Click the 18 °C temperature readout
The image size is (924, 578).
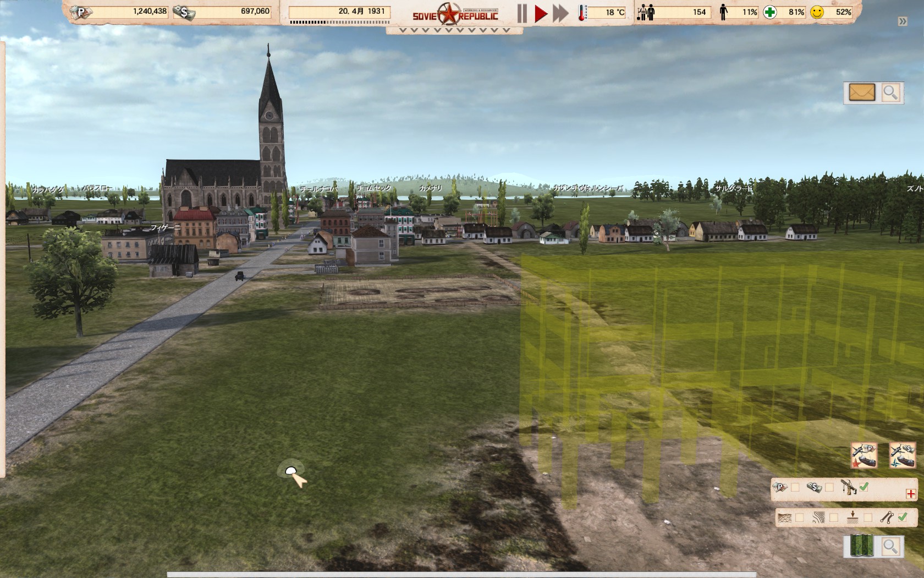point(615,12)
